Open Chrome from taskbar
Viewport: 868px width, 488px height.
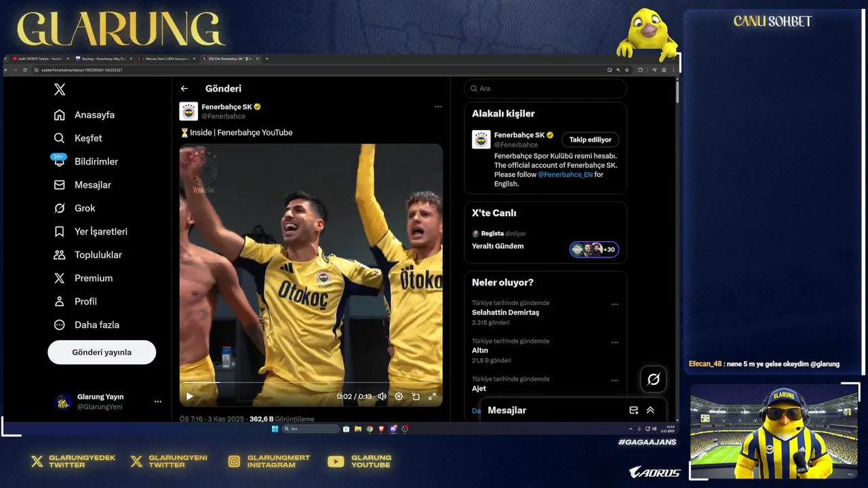pos(370,429)
